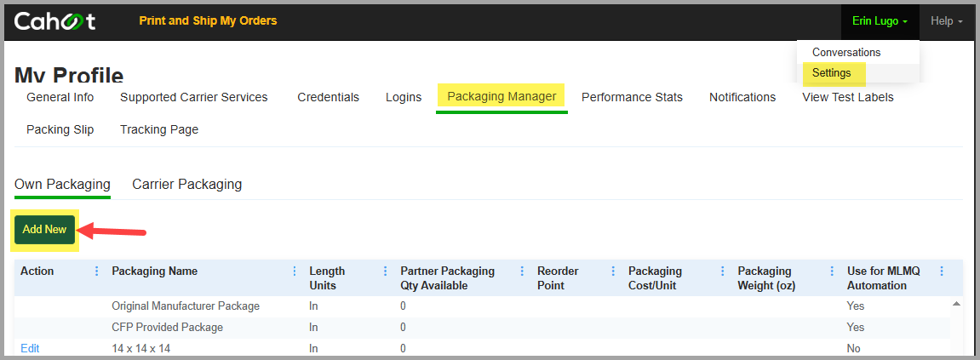Select Conversations from the user menu
The image size is (980, 360).
(x=846, y=53)
